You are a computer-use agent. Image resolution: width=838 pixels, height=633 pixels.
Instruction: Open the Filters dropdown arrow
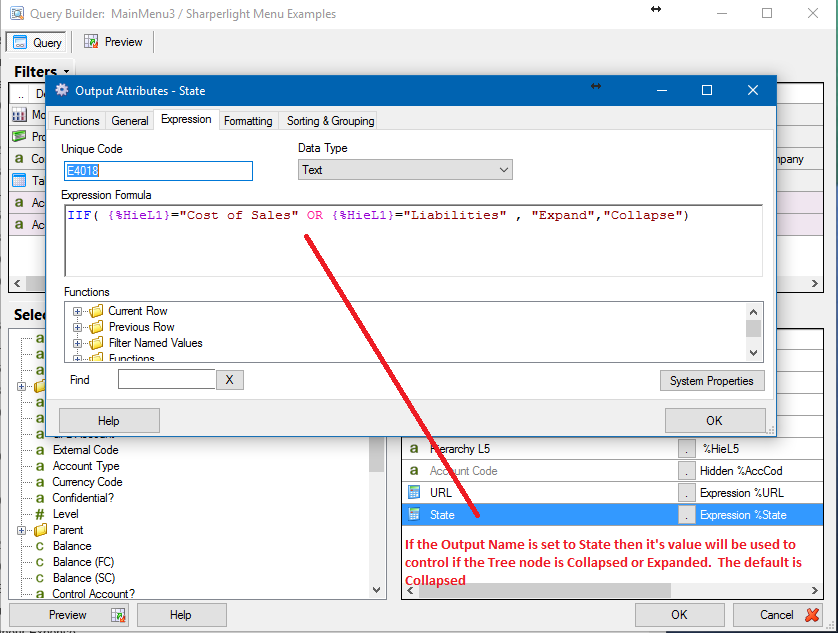(66, 72)
